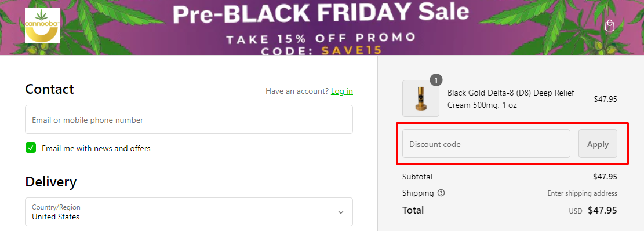Click the Subtotal label
This screenshot has height=231, width=644.
coord(417,177)
